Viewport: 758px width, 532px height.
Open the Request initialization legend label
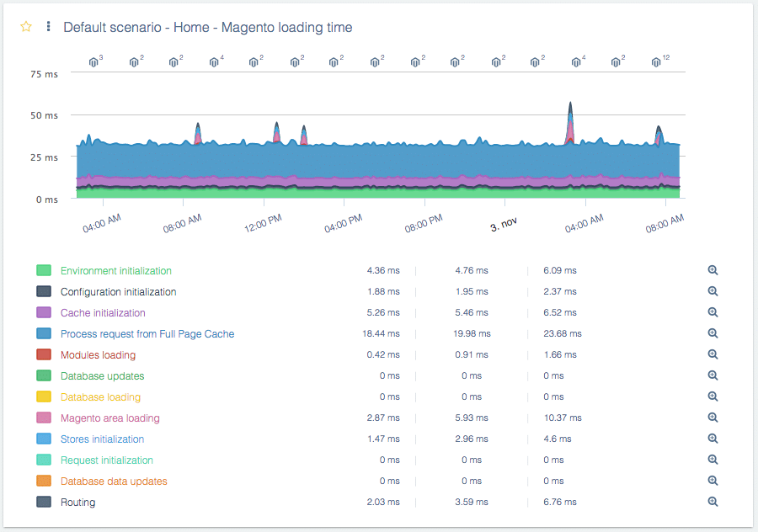(x=107, y=460)
